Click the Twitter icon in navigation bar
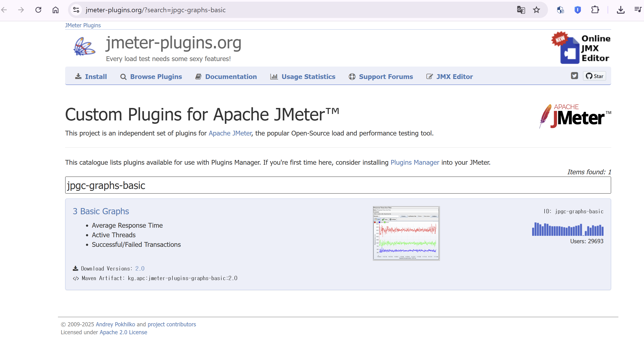 (574, 76)
